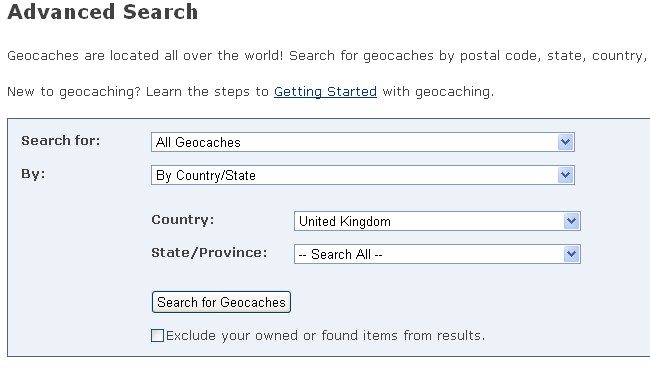Click the Advanced Search page heading
Screen dimensions: 650x377
(103, 12)
